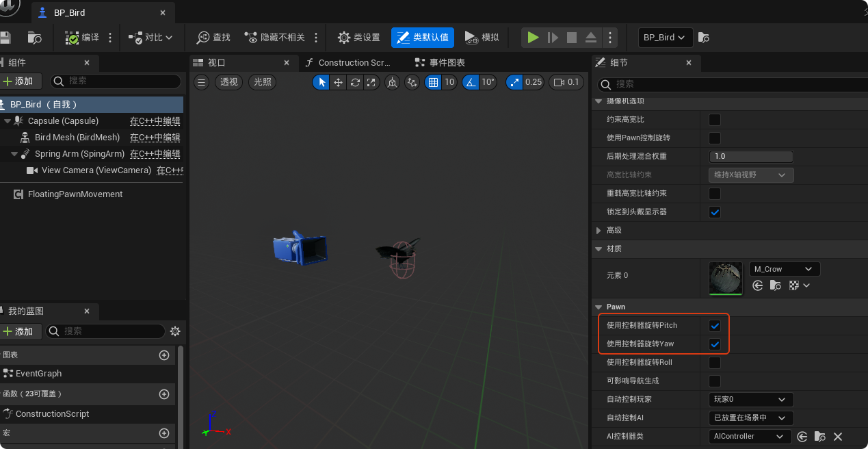Click the frame skip playback button
The width and height of the screenshot is (868, 449).
click(553, 38)
